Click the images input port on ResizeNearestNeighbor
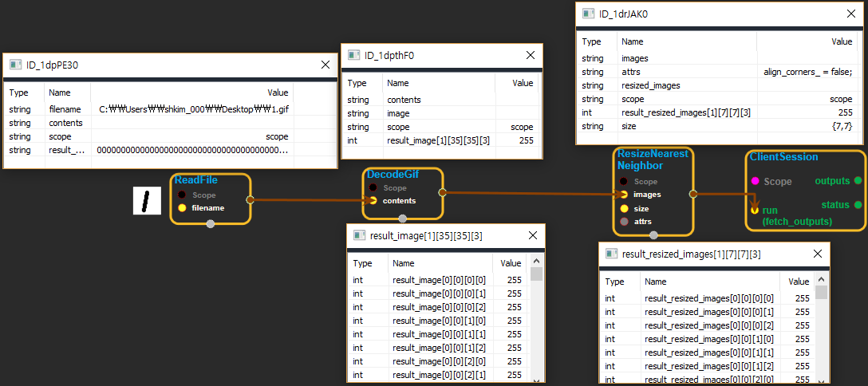The image size is (868, 386). pos(623,194)
